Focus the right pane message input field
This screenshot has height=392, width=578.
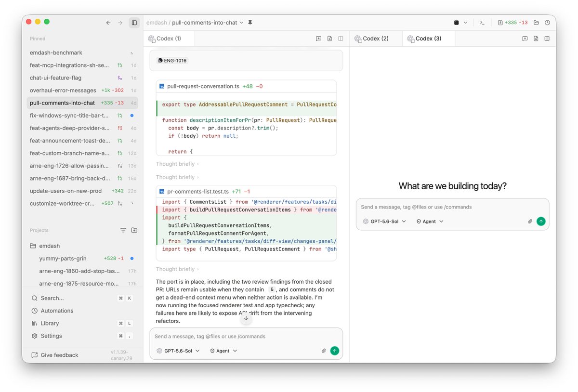click(452, 207)
